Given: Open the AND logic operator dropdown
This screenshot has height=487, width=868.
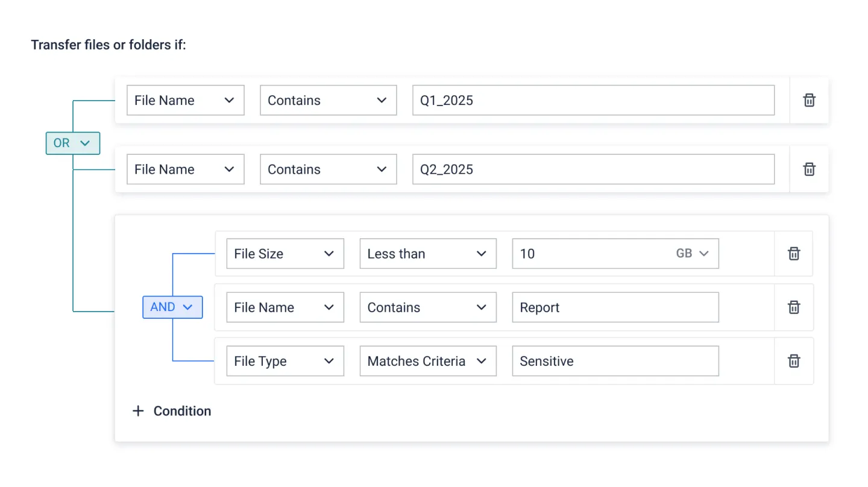Looking at the screenshot, I should coord(172,307).
